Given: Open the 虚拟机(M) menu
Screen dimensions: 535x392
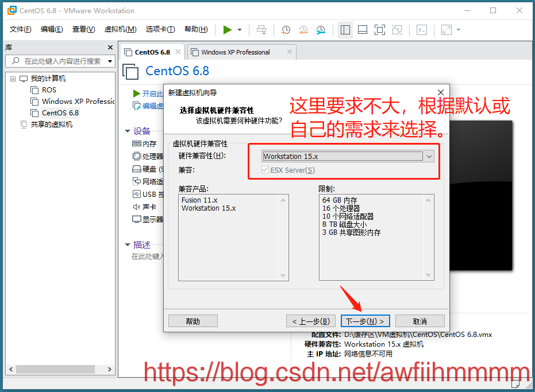Looking at the screenshot, I should point(121,29).
